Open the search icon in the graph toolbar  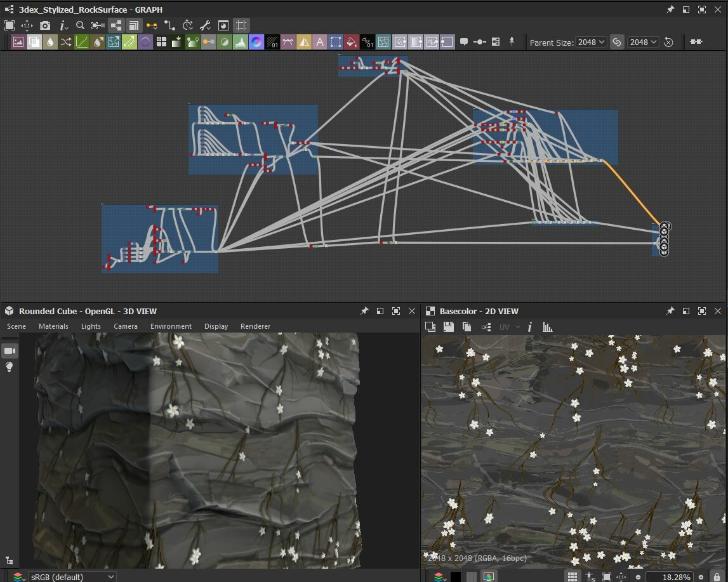click(x=80, y=25)
